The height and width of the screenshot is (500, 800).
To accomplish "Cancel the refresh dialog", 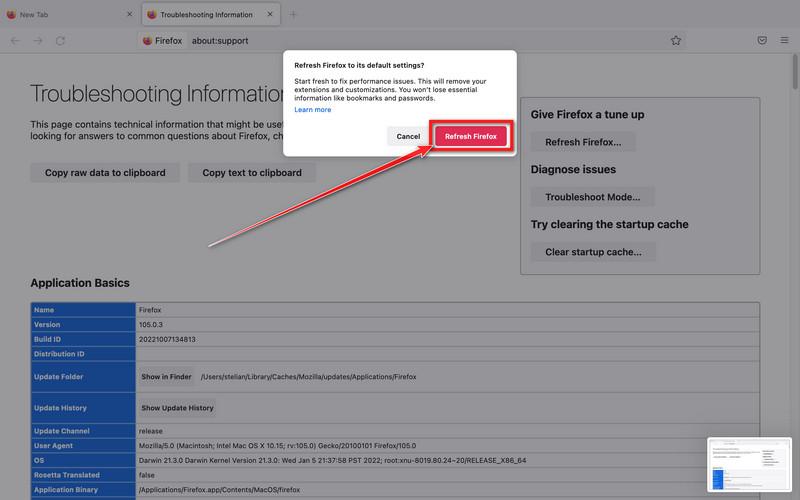I will coord(408,137).
